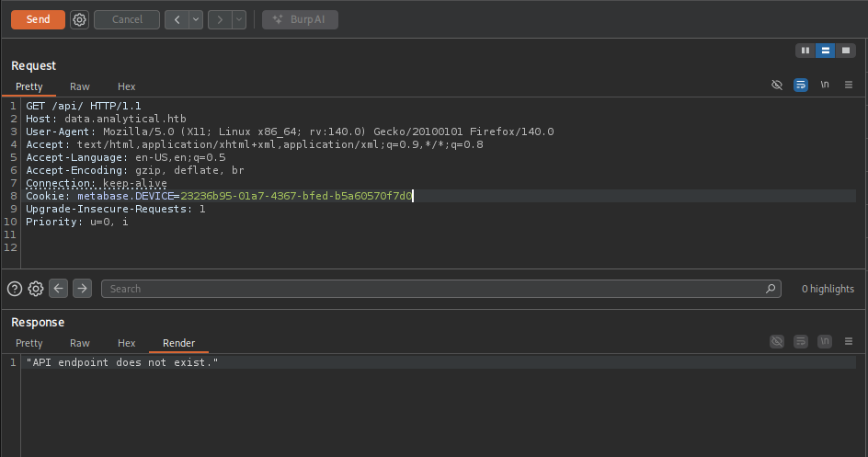This screenshot has width=868, height=457.
Task: Jump to previous search match arrow
Action: (59, 289)
